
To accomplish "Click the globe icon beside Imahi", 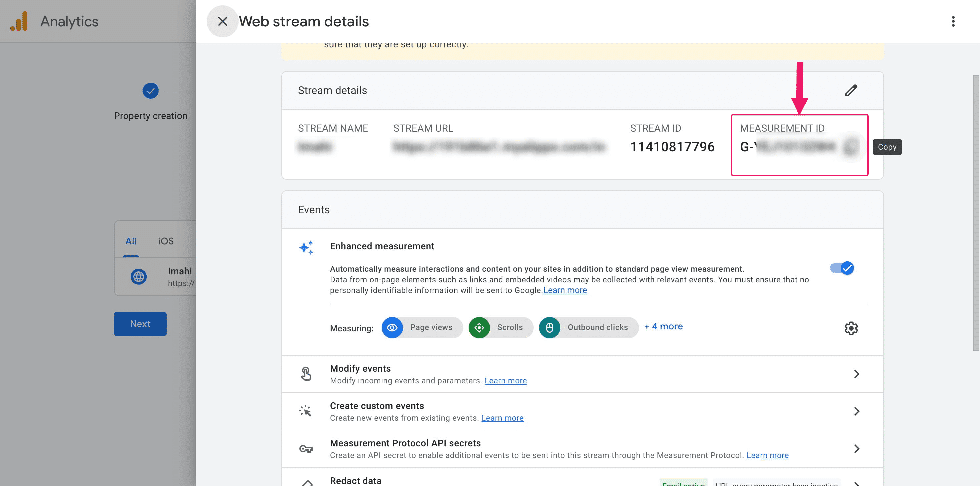I will (x=139, y=276).
